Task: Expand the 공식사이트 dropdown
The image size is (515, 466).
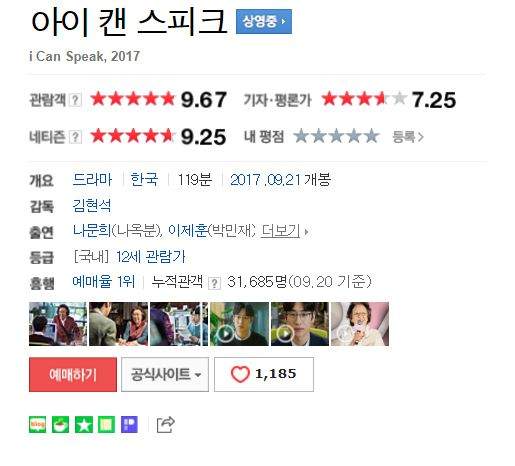Action: (x=165, y=374)
